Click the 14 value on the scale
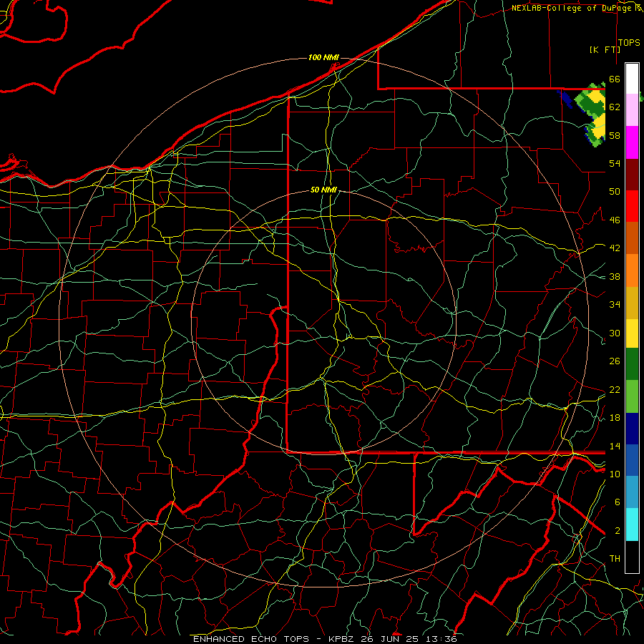This screenshot has width=644, height=644. 615,446
